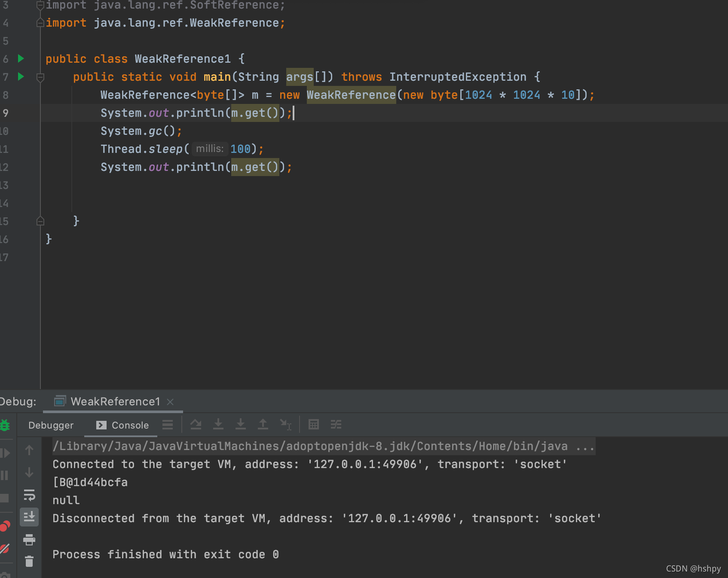The height and width of the screenshot is (578, 728).
Task: Click 'InterruptedException' in the method signature
Action: click(x=458, y=77)
